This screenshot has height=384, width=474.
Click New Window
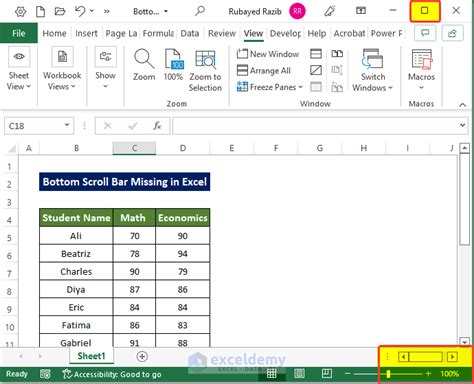point(268,54)
